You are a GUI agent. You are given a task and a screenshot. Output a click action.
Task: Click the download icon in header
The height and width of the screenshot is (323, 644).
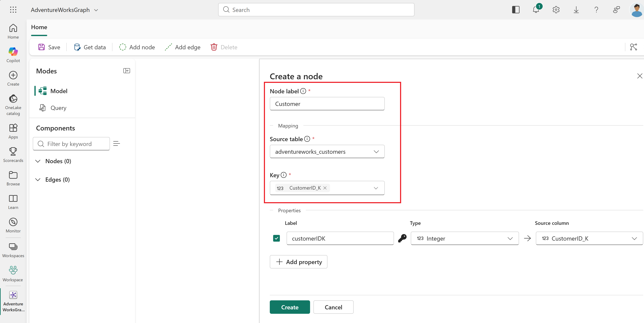click(576, 10)
